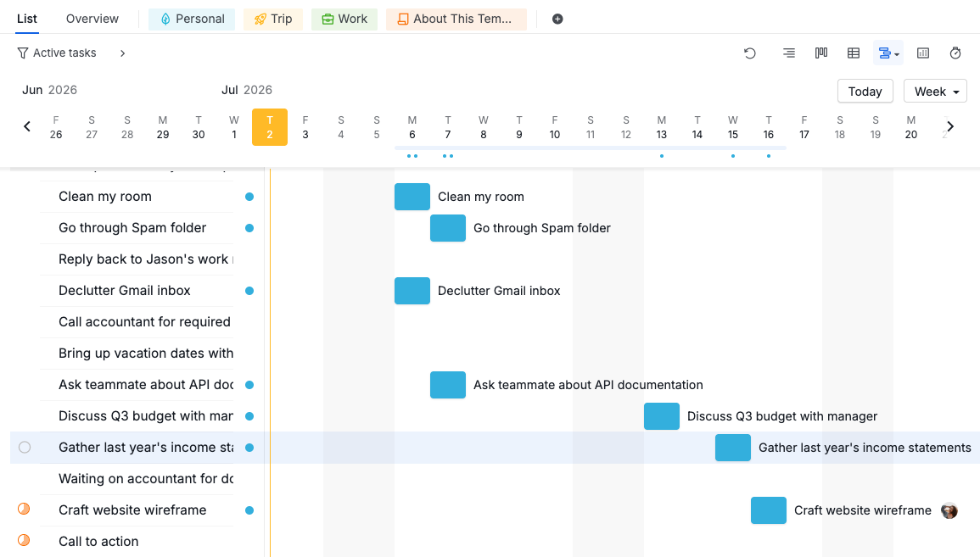
Task: Open 'Bring up vacation dates with' task
Action: click(146, 354)
